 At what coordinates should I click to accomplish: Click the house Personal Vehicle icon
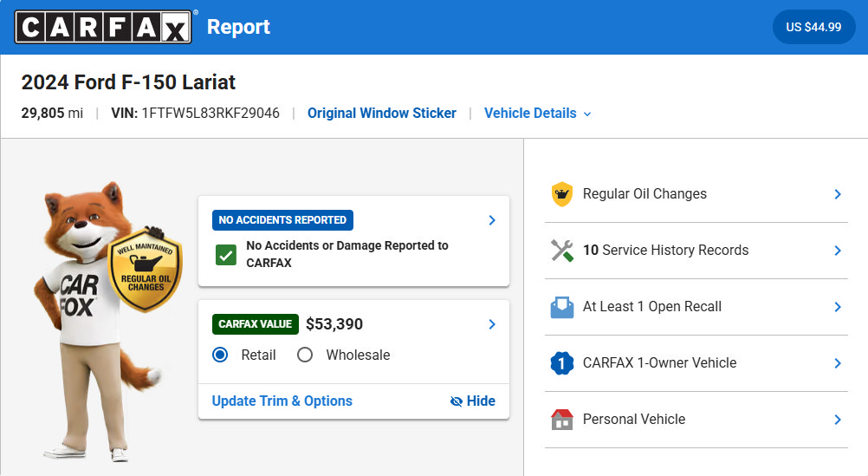(562, 420)
